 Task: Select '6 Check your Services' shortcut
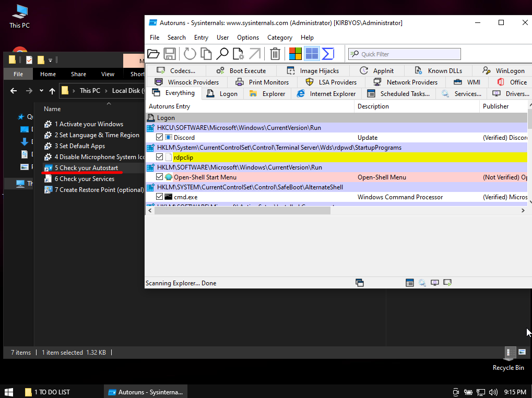85,179
